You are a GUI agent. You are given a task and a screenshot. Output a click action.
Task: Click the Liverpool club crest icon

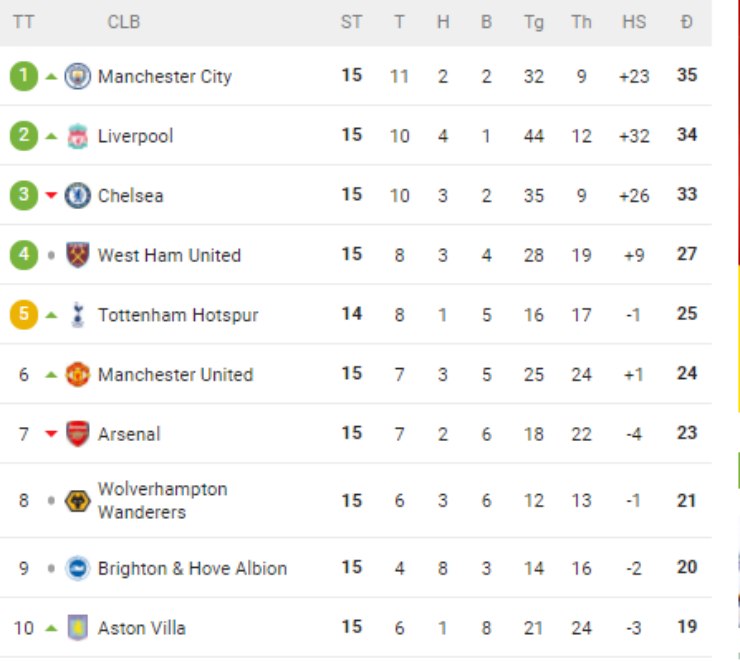pyautogui.click(x=77, y=136)
